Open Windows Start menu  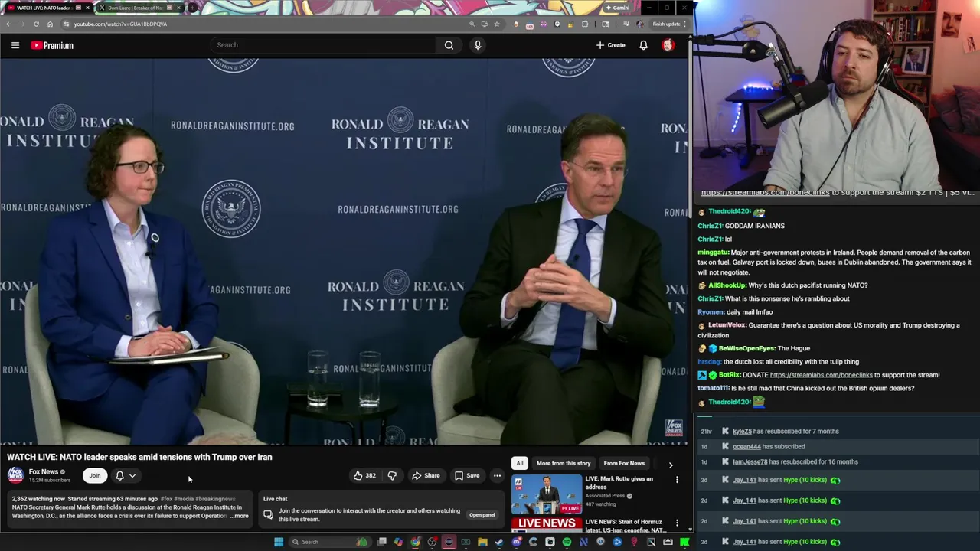(x=279, y=542)
